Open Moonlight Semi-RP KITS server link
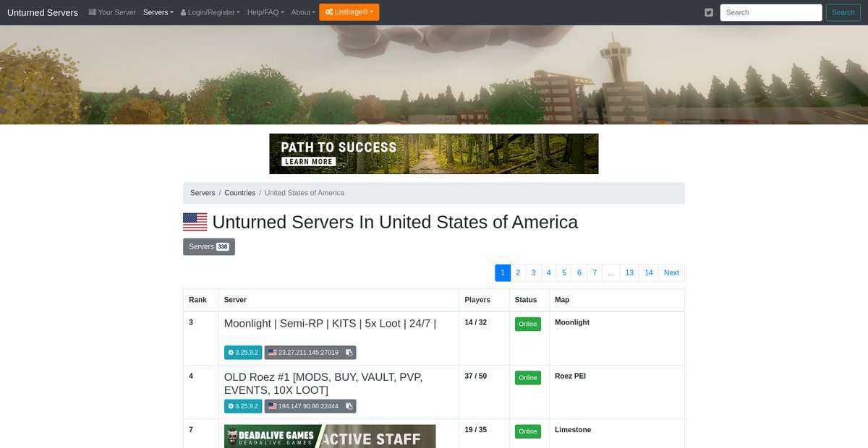The width and height of the screenshot is (868, 448). click(331, 324)
